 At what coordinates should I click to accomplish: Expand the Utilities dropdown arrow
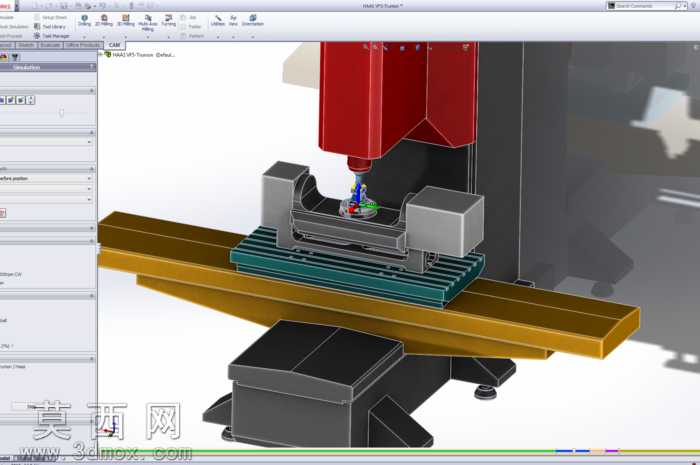pos(218,37)
